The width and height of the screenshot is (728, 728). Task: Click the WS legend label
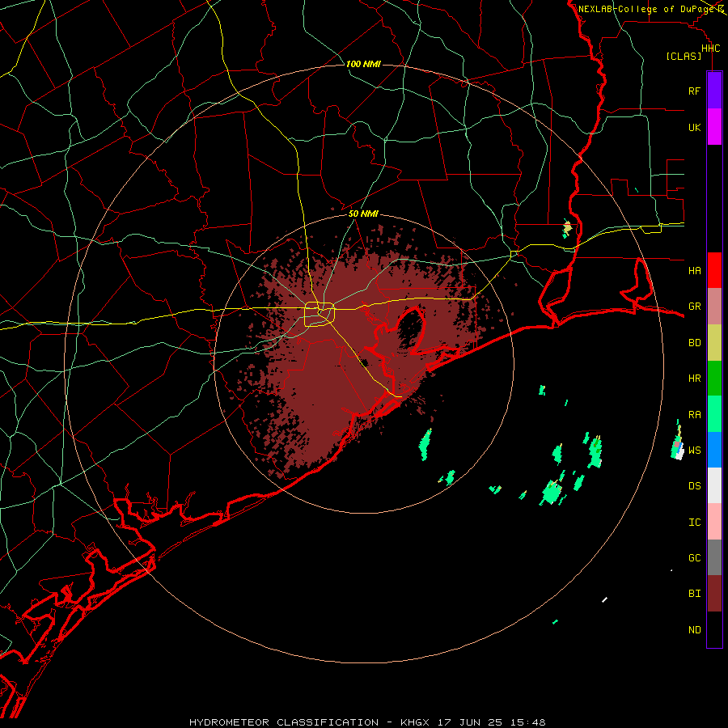coord(694,451)
